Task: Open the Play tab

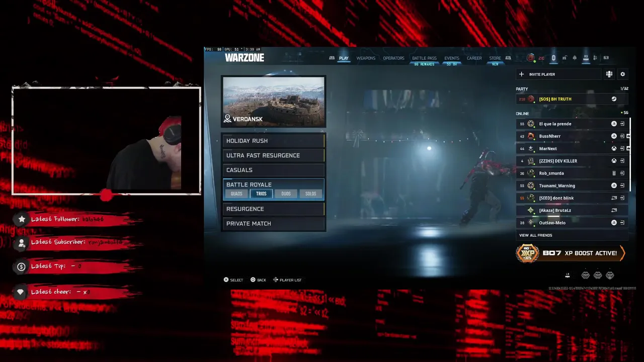Action: pos(344,58)
